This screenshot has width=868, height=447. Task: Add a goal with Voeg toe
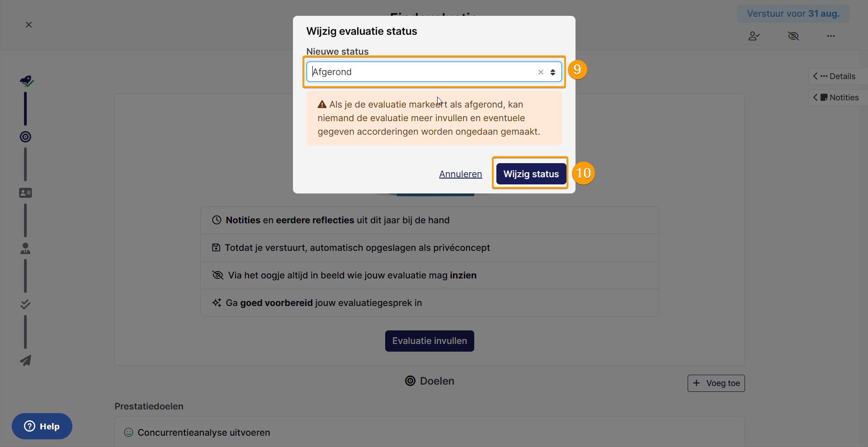[x=716, y=383]
